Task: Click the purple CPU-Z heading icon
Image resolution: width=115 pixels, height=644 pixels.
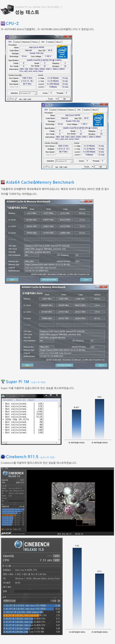Action: [3, 23]
